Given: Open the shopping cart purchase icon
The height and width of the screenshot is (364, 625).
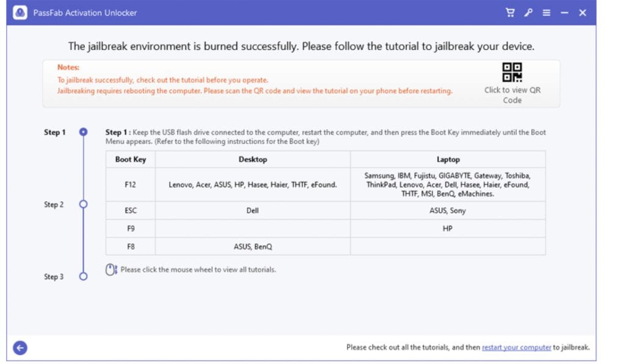Looking at the screenshot, I should point(510,13).
